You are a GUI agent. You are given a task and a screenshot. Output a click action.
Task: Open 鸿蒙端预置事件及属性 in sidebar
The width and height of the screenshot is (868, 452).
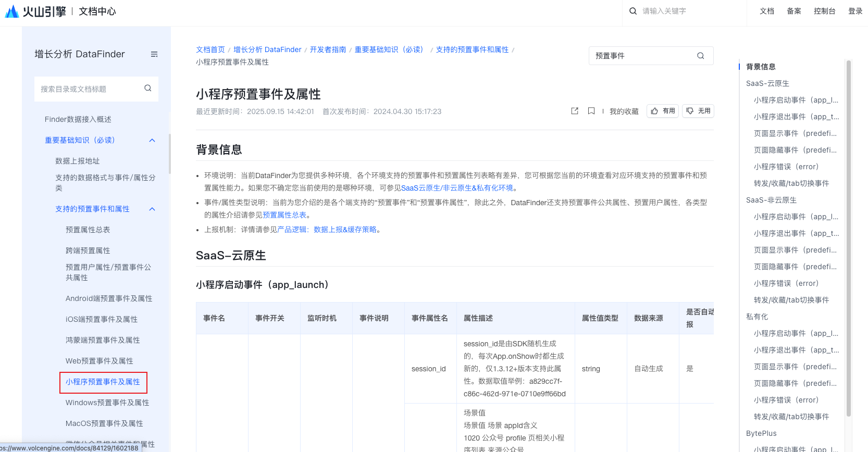click(103, 340)
